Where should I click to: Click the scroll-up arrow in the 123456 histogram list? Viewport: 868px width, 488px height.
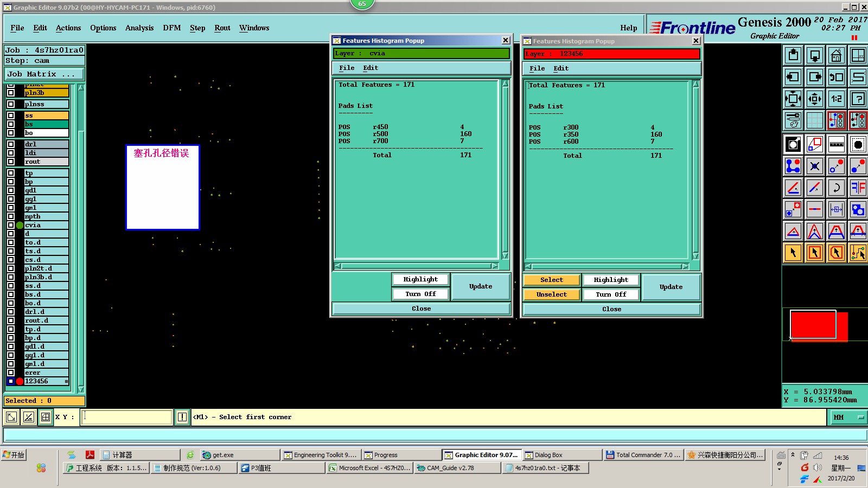tap(695, 84)
